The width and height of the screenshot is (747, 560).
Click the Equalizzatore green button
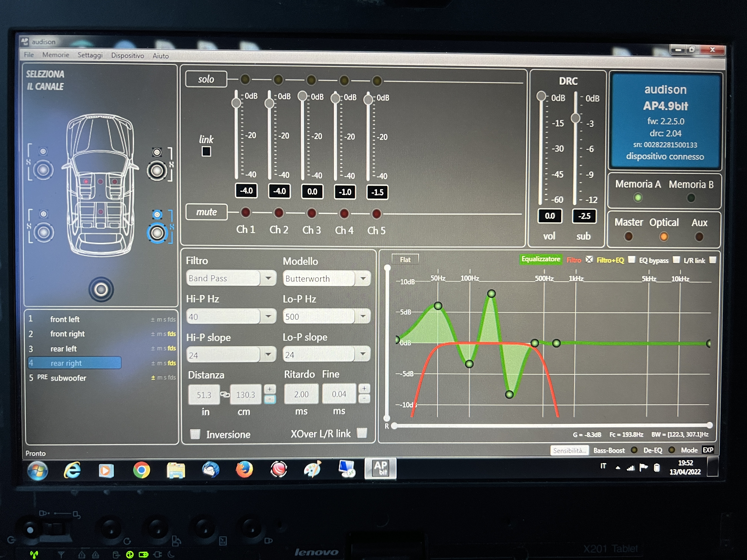coord(541,259)
